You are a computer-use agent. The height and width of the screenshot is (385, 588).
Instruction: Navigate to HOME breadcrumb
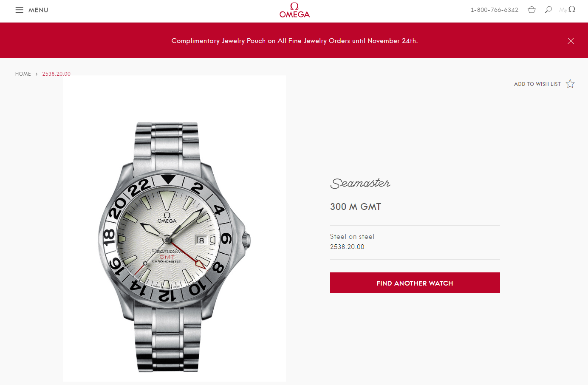(x=23, y=74)
